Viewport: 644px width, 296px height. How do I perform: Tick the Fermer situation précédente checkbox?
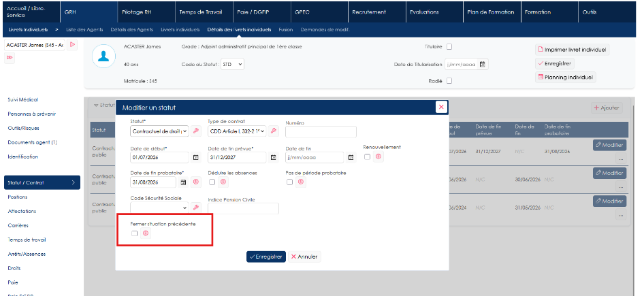click(134, 233)
